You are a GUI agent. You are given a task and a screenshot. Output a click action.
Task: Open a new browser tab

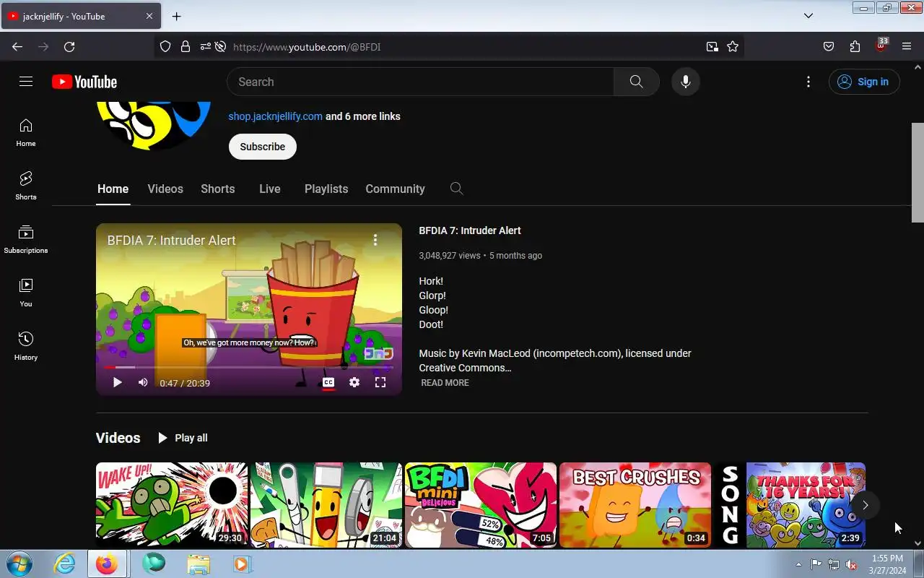coord(176,16)
